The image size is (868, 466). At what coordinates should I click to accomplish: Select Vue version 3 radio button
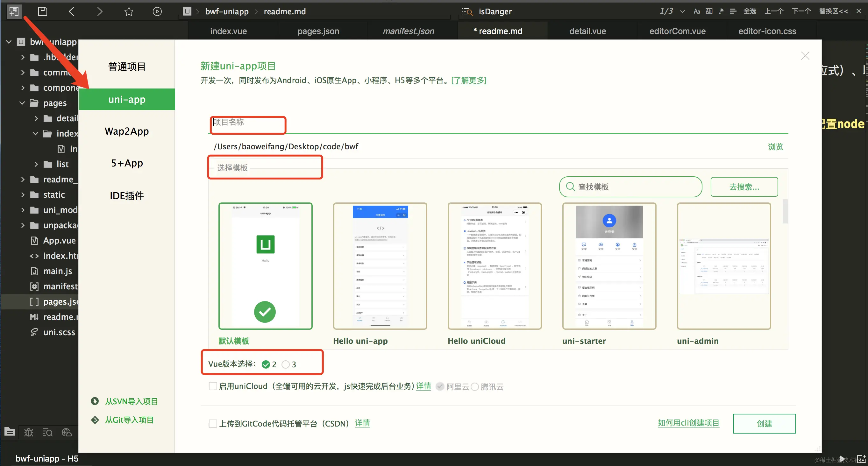click(x=285, y=364)
